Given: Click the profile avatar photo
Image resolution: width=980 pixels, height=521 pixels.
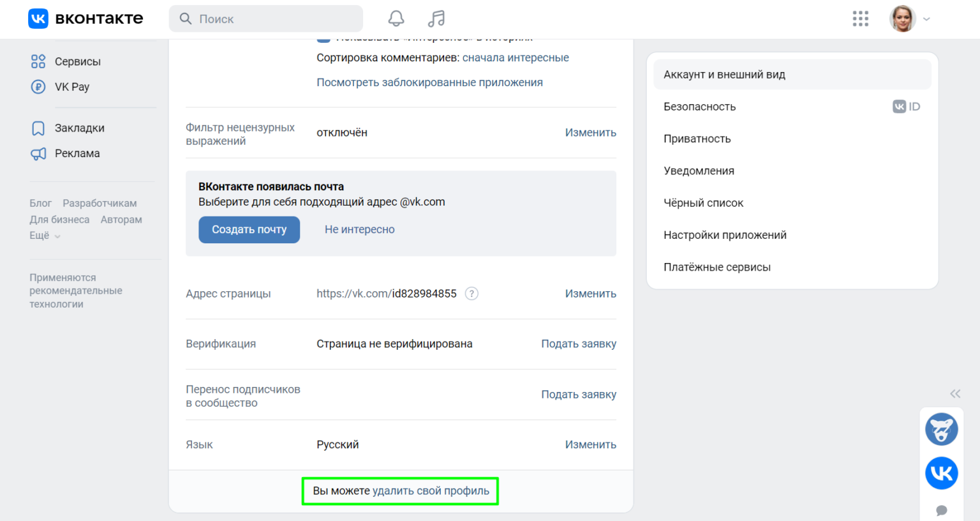Looking at the screenshot, I should tap(903, 19).
